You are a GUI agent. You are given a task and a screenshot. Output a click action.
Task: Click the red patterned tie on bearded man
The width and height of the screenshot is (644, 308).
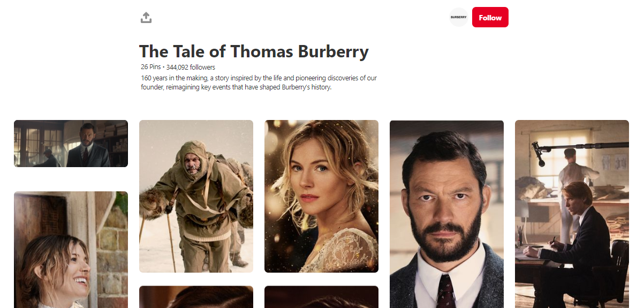point(446,290)
